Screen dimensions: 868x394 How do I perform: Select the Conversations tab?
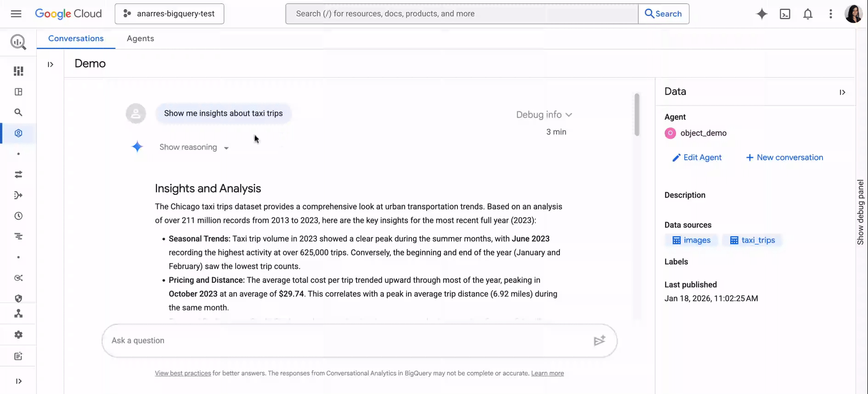(76, 39)
